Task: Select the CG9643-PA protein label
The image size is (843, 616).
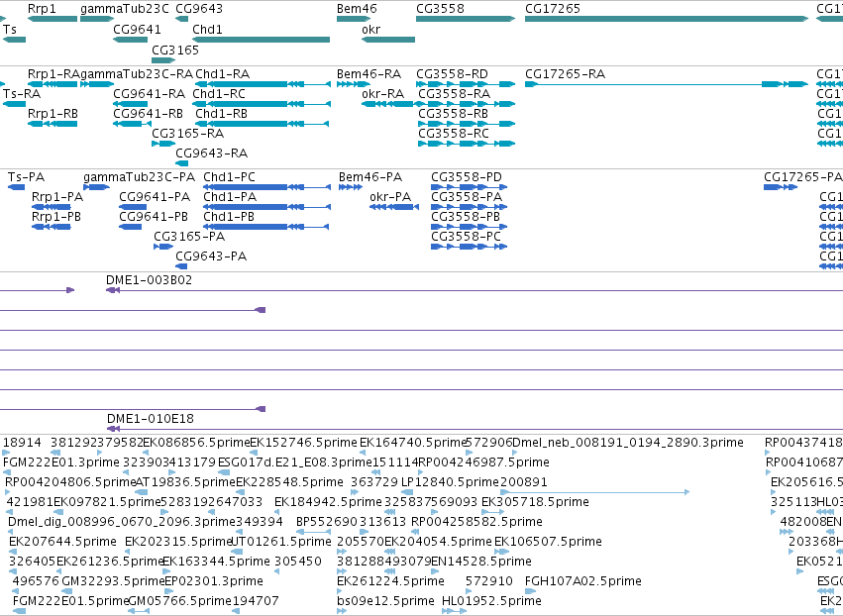Action: [211, 257]
